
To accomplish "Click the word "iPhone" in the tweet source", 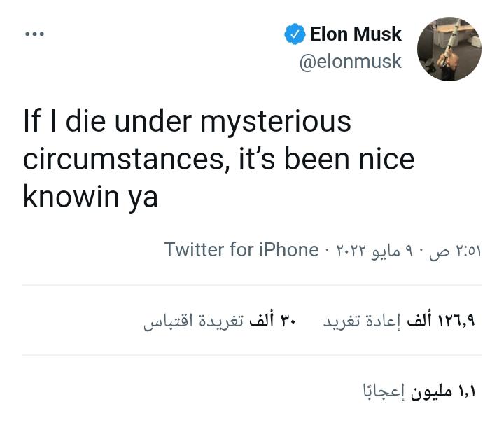I will tap(289, 250).
